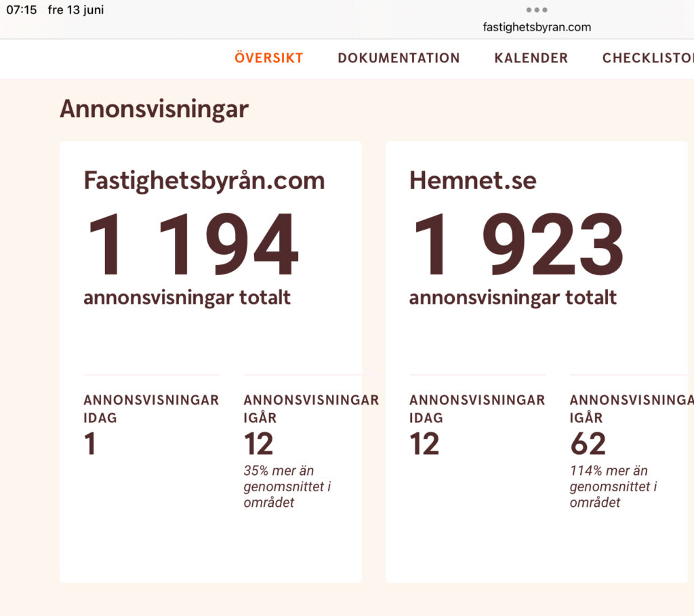Switch to the Dokumentation tab
This screenshot has height=616, width=694.
pos(399,58)
